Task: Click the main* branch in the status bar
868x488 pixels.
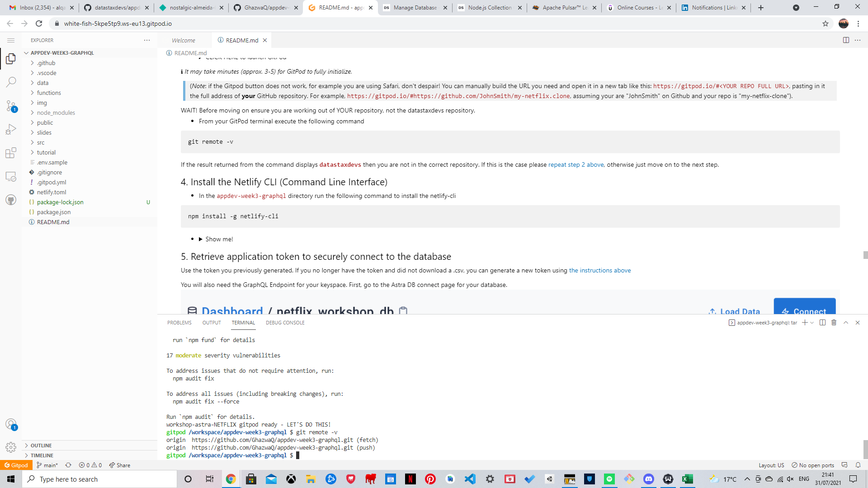Action: [47, 465]
